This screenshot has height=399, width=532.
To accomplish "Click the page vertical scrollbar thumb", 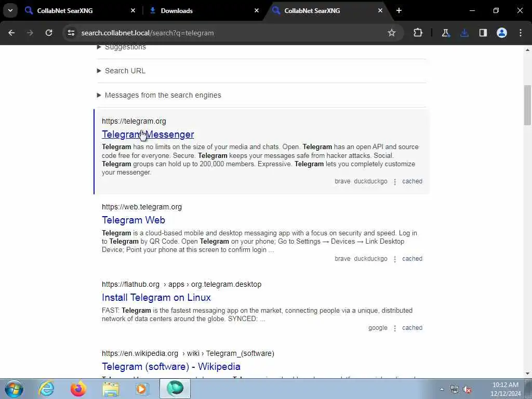I will [x=527, y=105].
